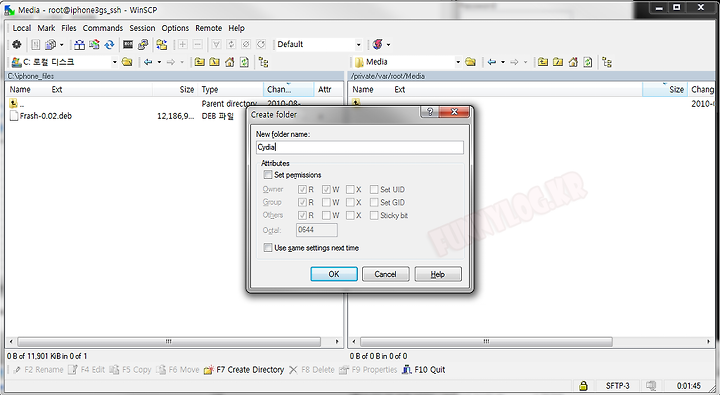Go back in remote panel history
This screenshot has height=395, width=720.
click(492, 62)
